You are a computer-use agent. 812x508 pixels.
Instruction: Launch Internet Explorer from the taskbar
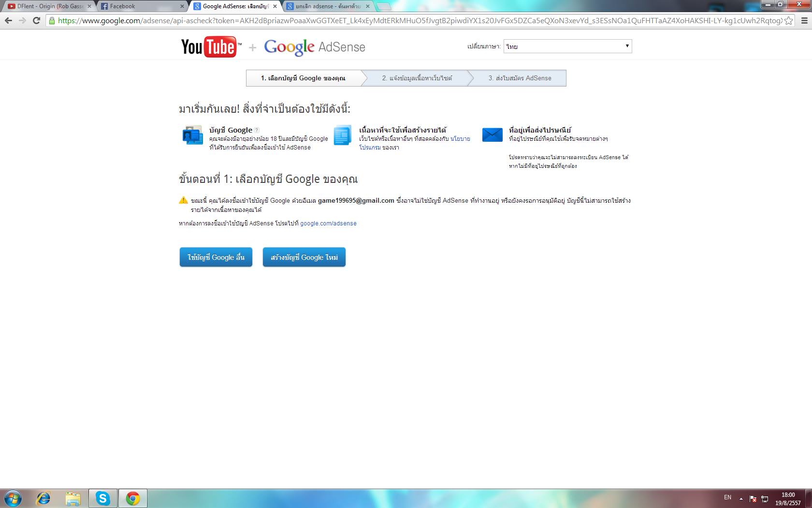point(43,498)
